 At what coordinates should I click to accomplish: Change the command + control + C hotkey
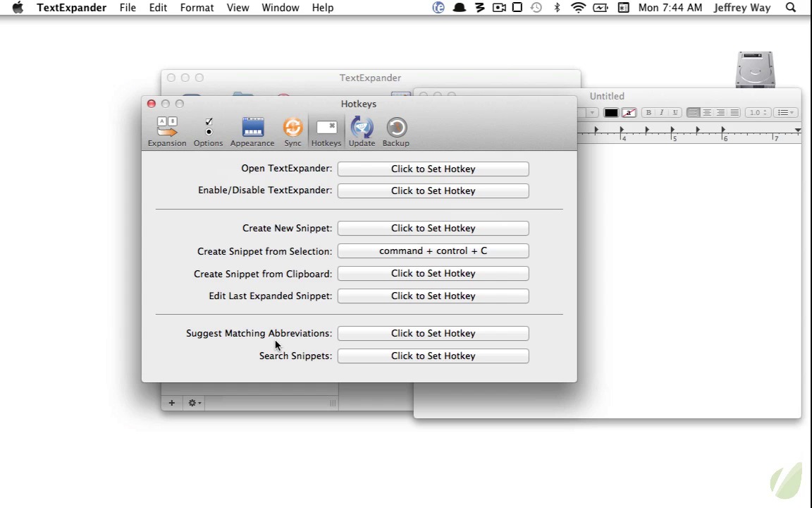click(433, 251)
